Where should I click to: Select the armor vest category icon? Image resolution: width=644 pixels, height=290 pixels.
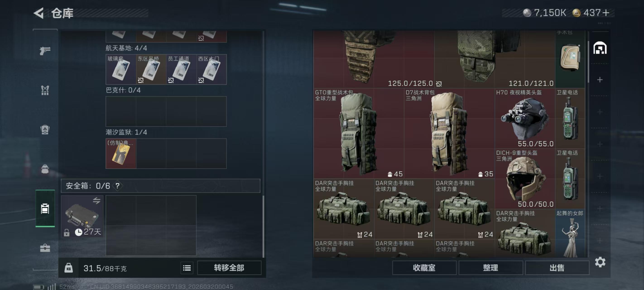45,90
